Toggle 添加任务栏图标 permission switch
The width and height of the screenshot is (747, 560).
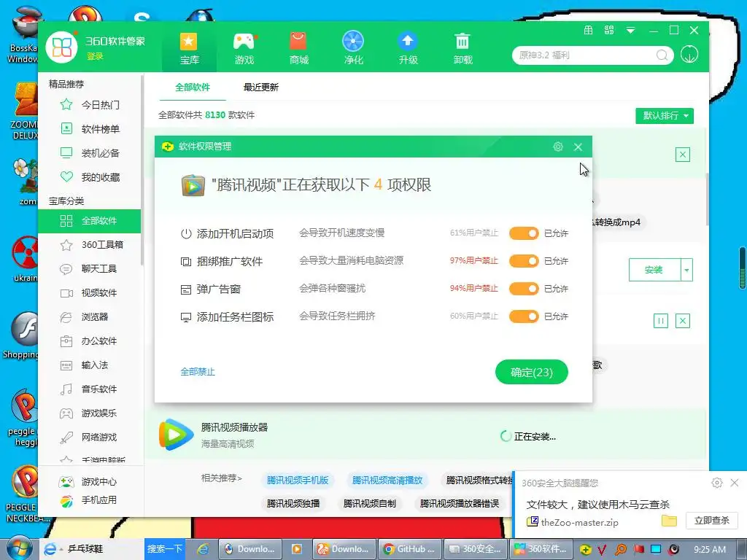(x=524, y=316)
